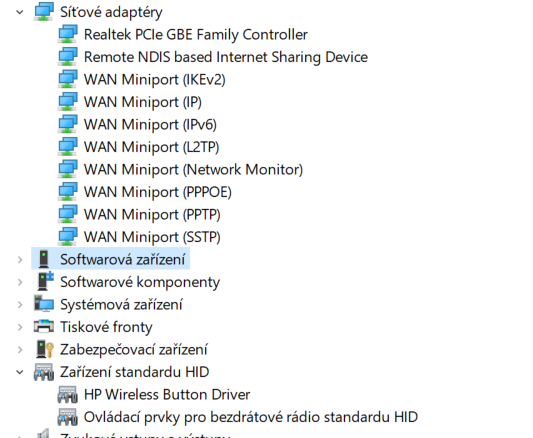This screenshot has width=533, height=438.
Task: Expand the Tiskové fronty node
Action: [20, 327]
